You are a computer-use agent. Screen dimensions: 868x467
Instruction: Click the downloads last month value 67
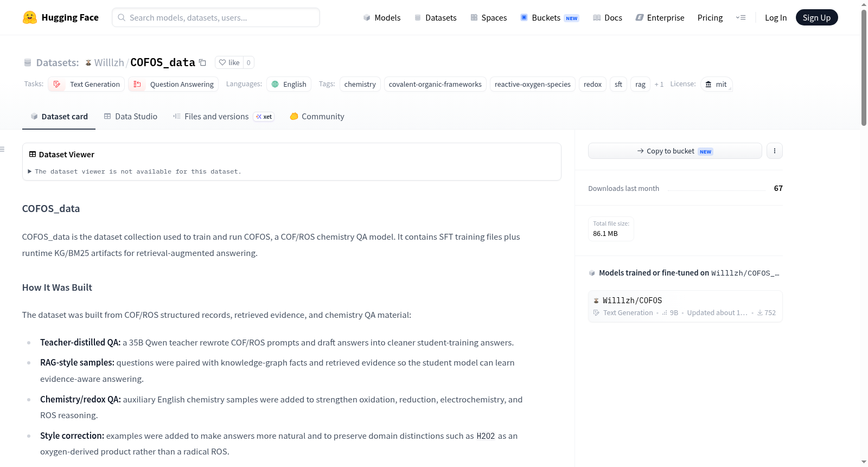point(778,188)
